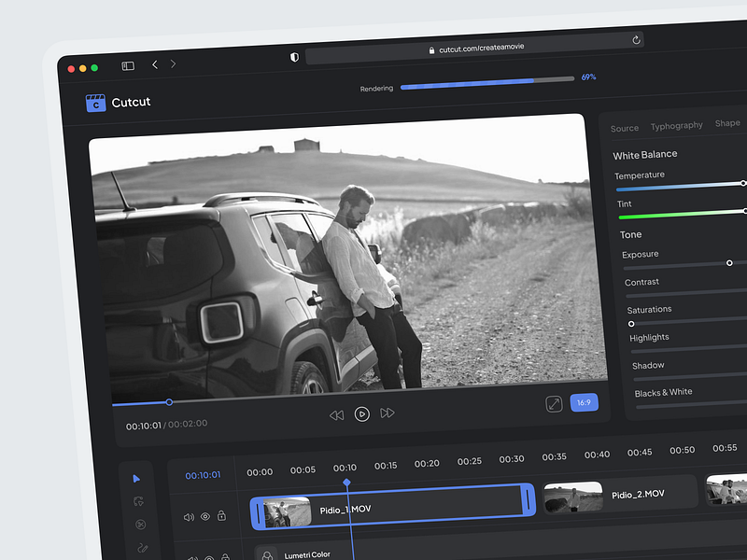Lock the Pidio_1.MOV track
Image resolution: width=747 pixels, height=560 pixels.
point(221,514)
